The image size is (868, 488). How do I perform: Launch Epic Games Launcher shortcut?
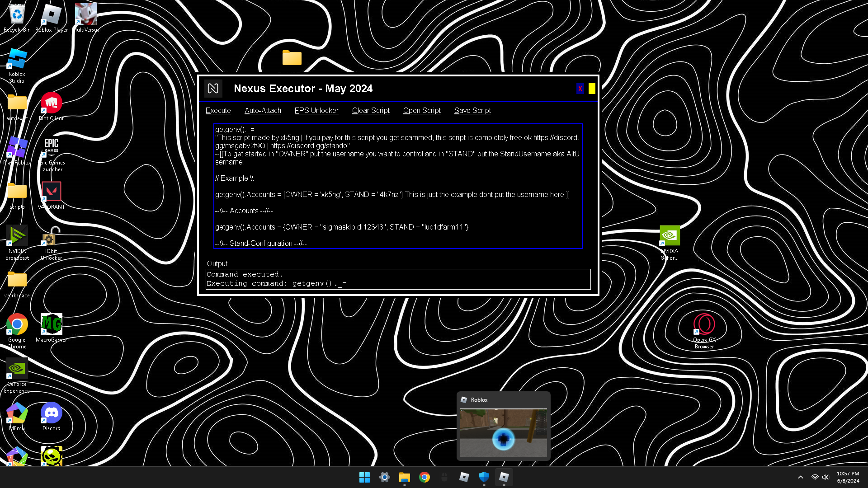[51, 148]
